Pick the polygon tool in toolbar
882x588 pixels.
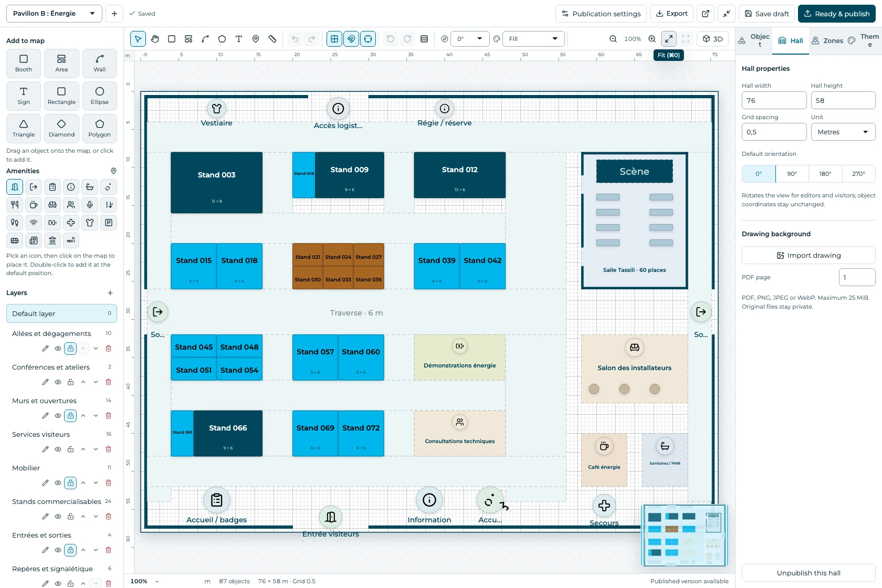pyautogui.click(x=222, y=39)
